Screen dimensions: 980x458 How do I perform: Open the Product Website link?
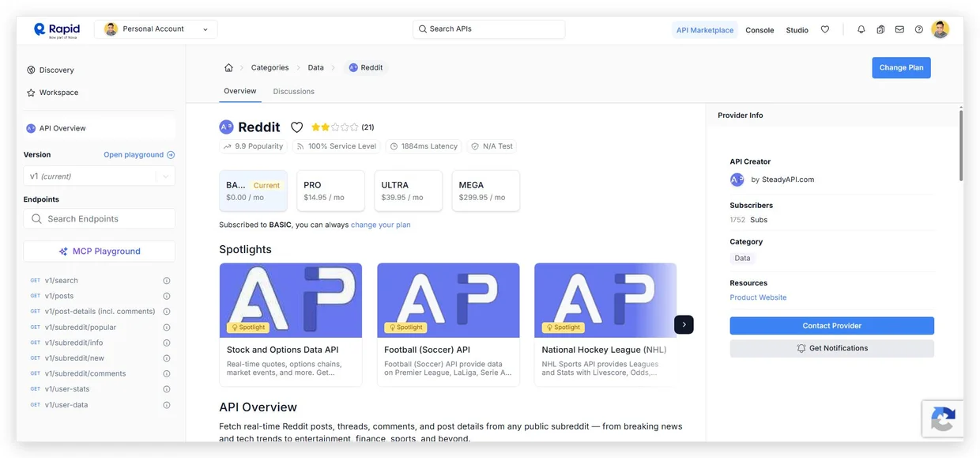(x=758, y=297)
